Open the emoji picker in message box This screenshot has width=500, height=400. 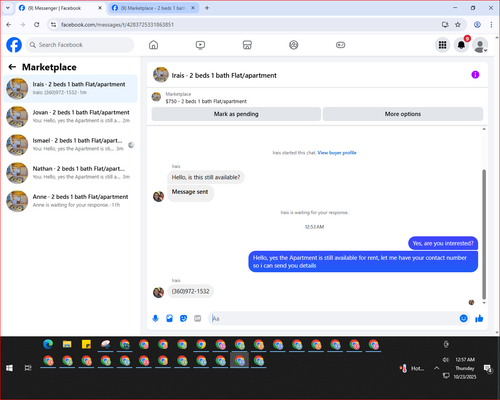point(463,318)
